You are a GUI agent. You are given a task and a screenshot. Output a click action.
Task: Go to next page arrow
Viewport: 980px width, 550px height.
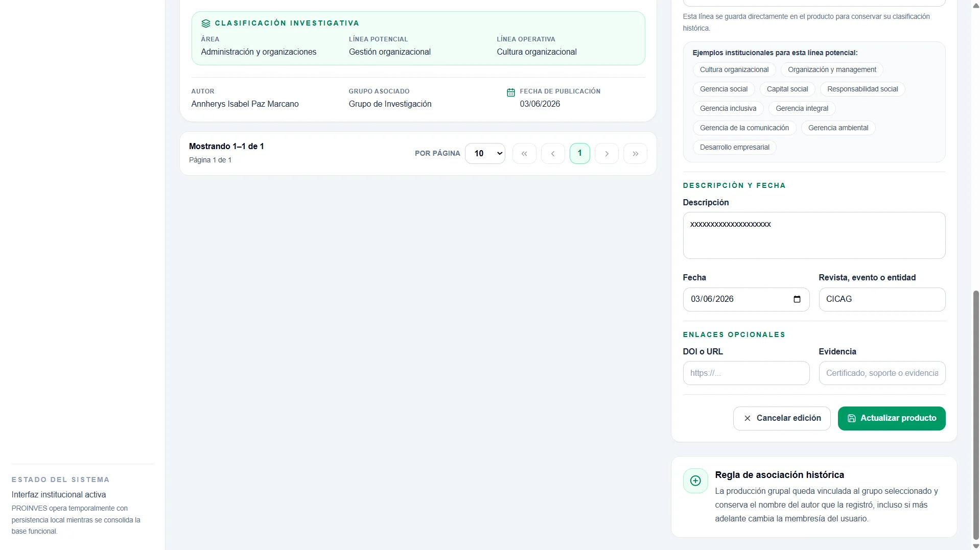click(606, 154)
